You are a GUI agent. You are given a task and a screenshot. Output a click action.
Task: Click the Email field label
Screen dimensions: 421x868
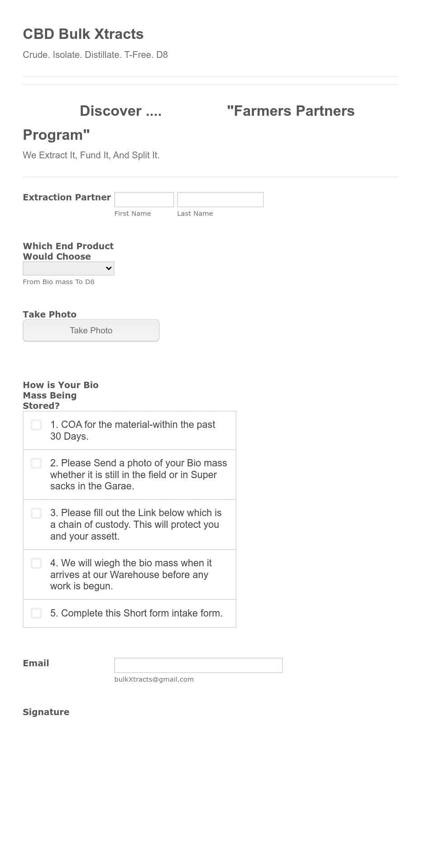point(36,663)
